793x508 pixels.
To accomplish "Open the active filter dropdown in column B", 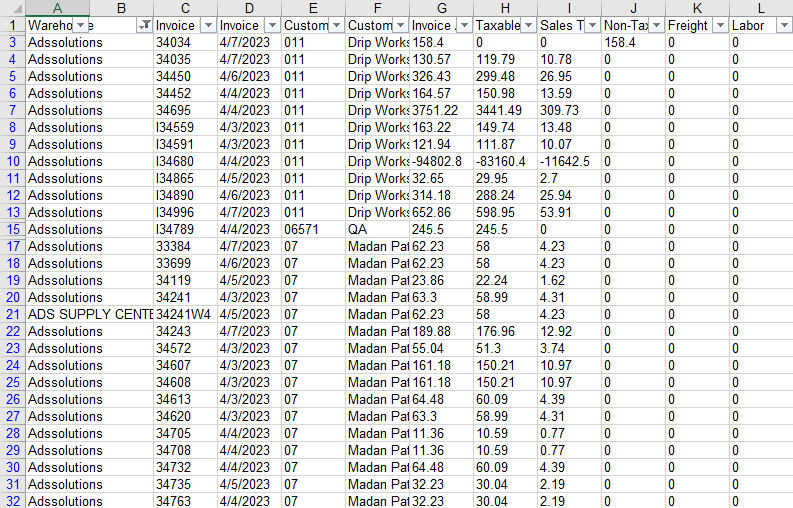I will [x=145, y=25].
